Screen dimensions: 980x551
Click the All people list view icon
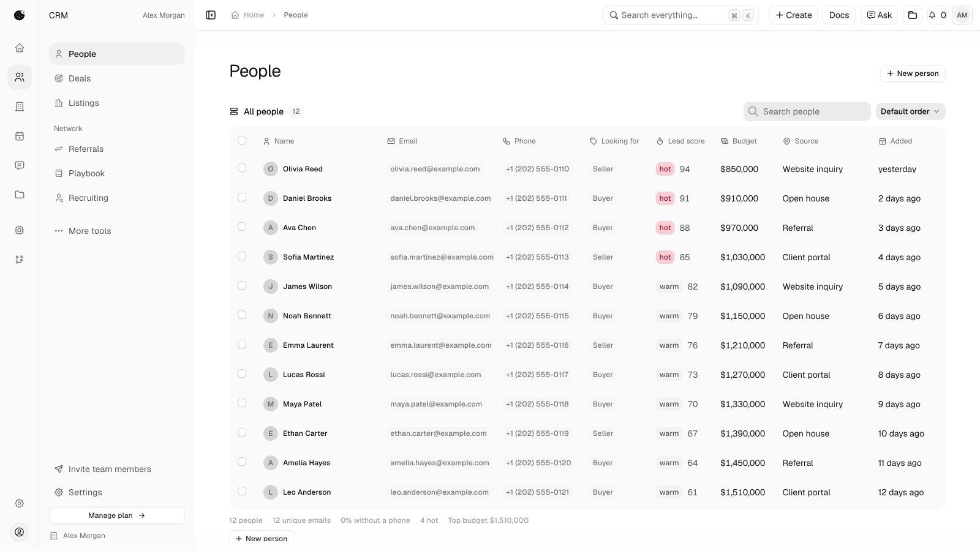point(234,111)
